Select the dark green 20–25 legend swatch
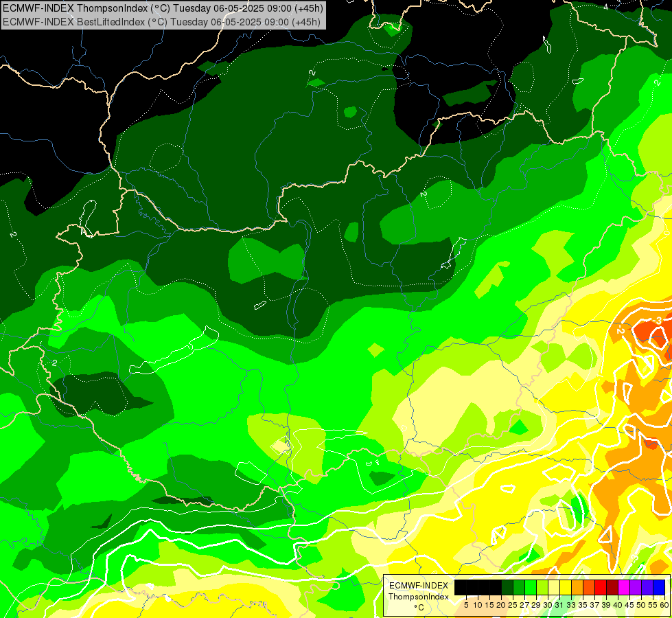Viewport: 672px width, 618px height. (507, 587)
